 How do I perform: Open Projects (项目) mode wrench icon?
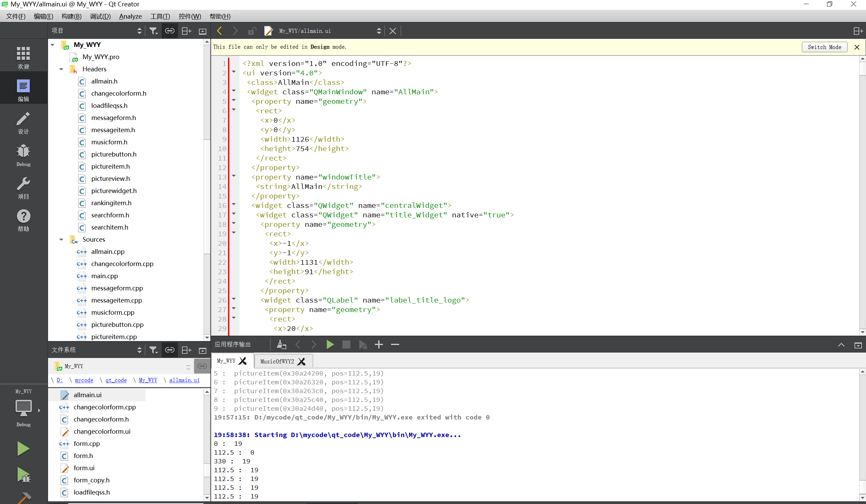(x=23, y=188)
